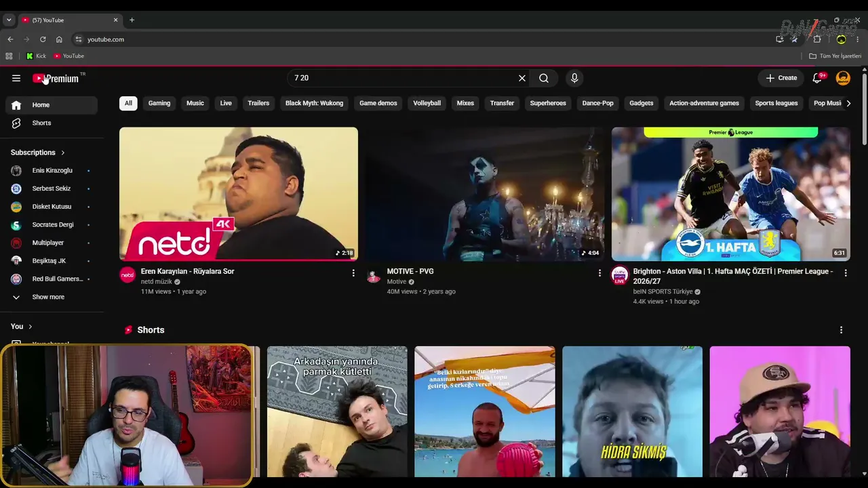This screenshot has height=488, width=868.
Task: Open the browser apps grid shortcut
Action: pyautogui.click(x=9, y=56)
